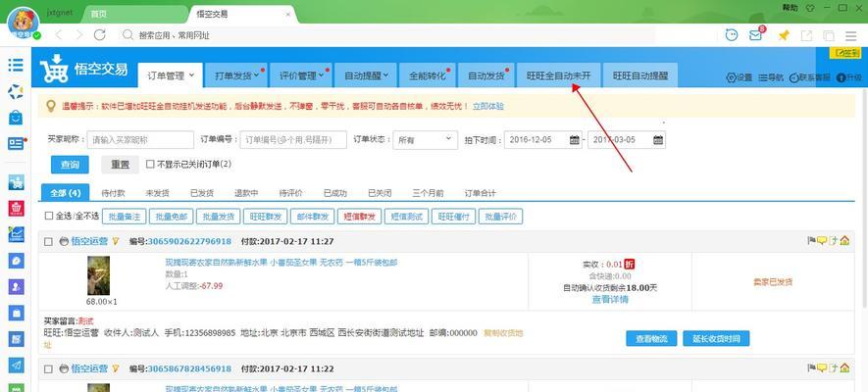Click 联系客服 contact support
868x392 pixels.
pos(809,77)
